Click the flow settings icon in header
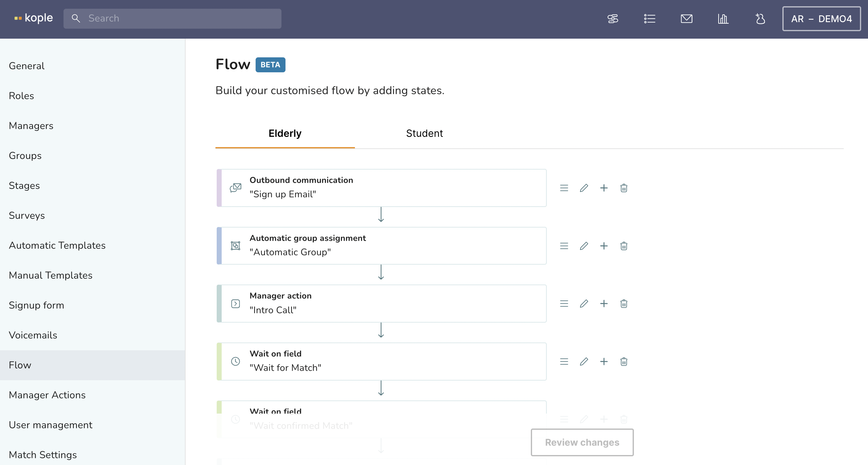 click(x=613, y=19)
